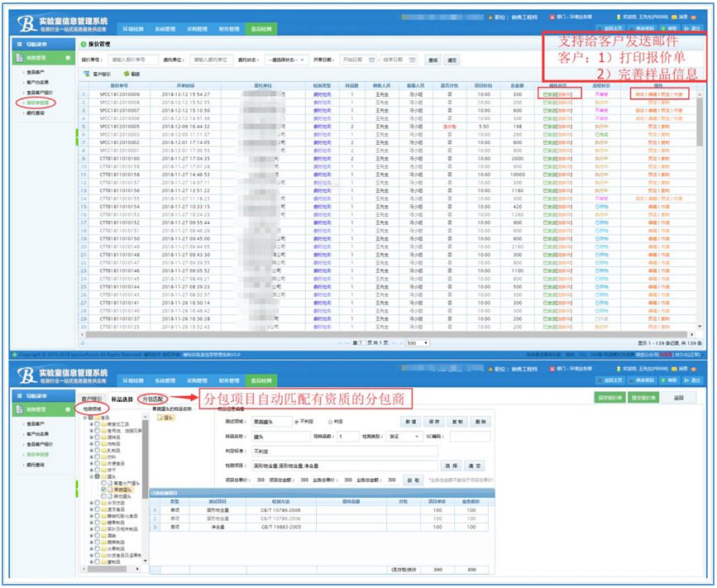Click the 修改密码 icon button

coord(638,29)
